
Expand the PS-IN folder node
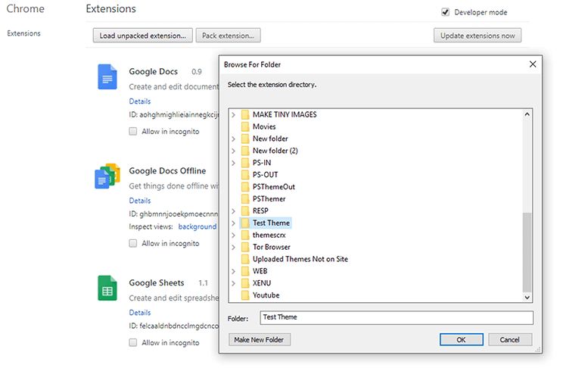click(234, 163)
